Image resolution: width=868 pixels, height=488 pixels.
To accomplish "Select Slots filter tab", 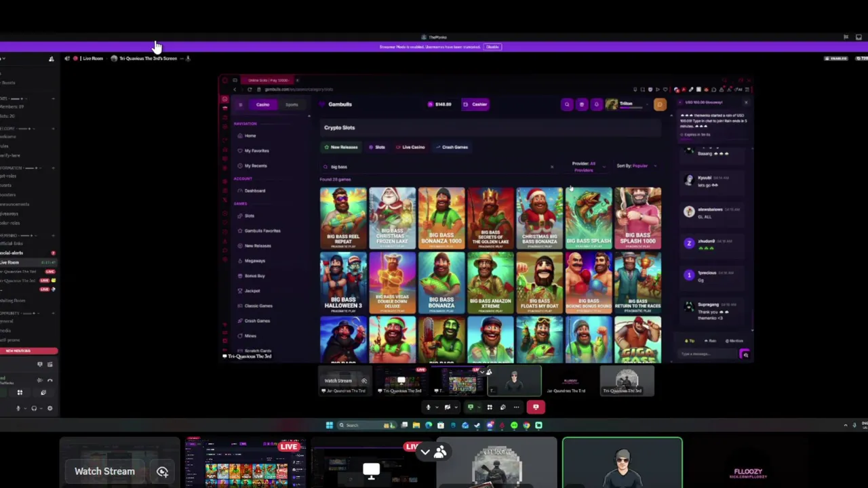I will [377, 147].
